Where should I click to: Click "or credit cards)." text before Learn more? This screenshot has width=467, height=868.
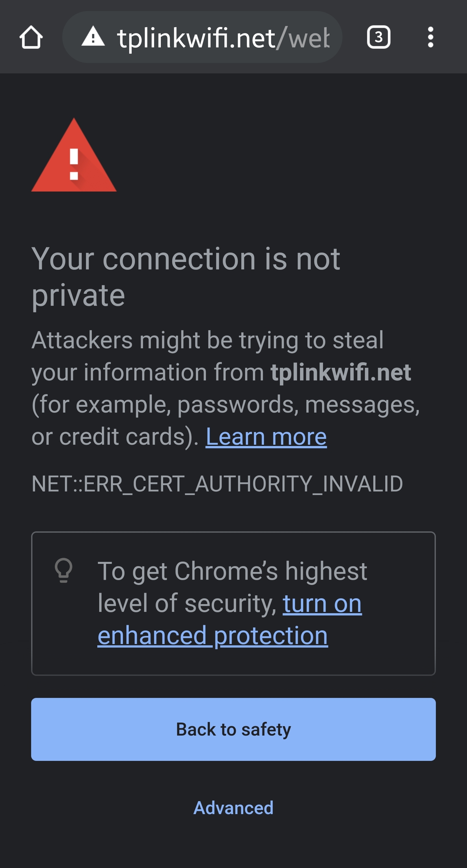pyautogui.click(x=115, y=437)
